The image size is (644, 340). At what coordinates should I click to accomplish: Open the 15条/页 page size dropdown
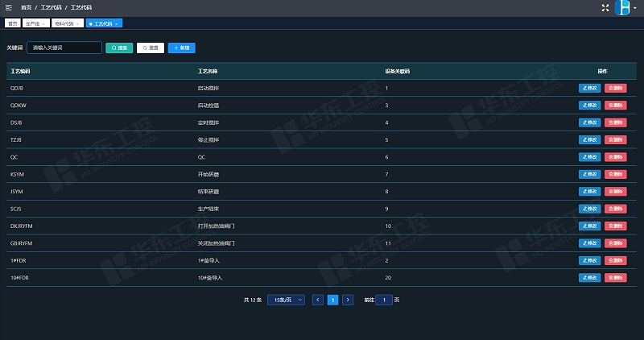(286, 300)
